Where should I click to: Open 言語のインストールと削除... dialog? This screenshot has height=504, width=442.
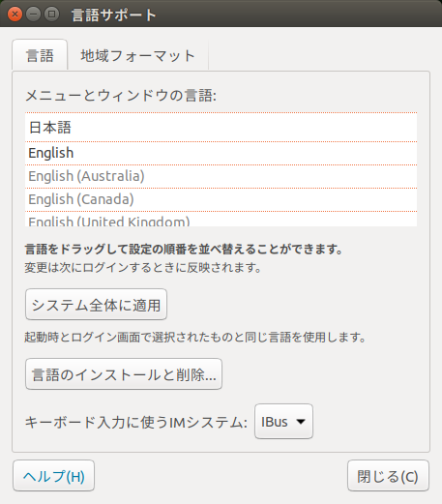tap(124, 374)
